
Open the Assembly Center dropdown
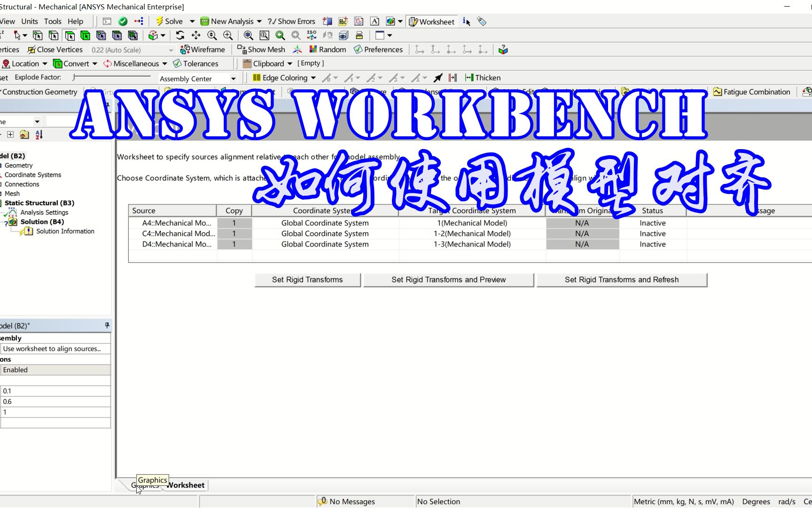pos(234,79)
